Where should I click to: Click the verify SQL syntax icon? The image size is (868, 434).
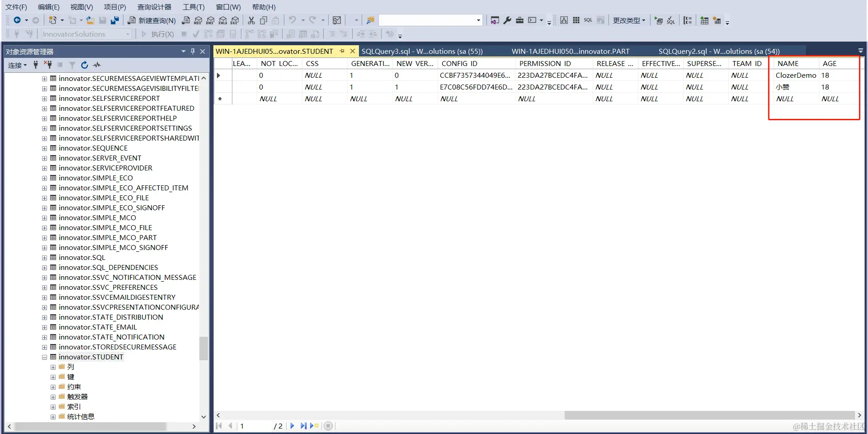pyautogui.click(x=671, y=20)
